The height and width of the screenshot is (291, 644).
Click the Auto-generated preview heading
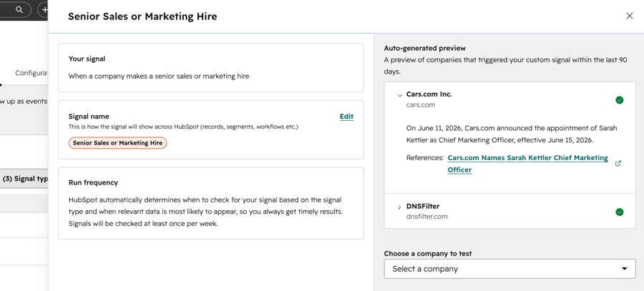(x=424, y=48)
